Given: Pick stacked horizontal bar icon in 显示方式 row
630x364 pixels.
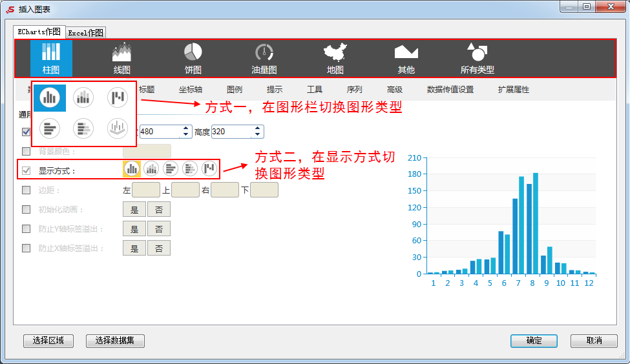Looking at the screenshot, I should tap(189, 169).
